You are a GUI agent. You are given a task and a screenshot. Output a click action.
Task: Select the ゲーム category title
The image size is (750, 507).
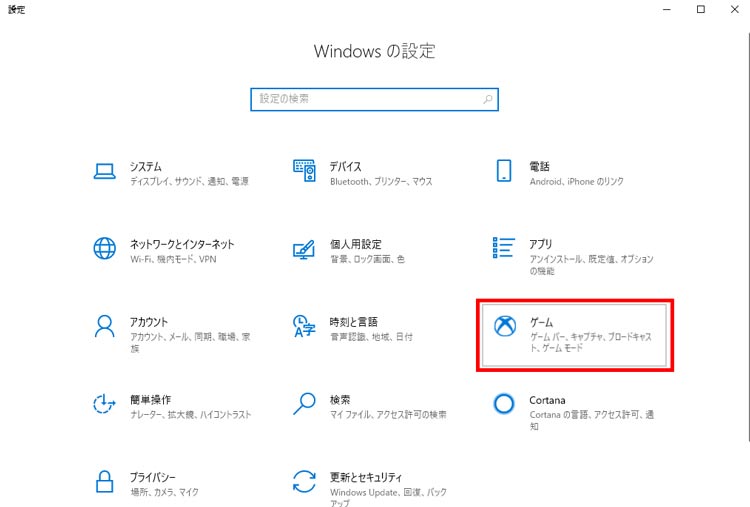point(541,322)
